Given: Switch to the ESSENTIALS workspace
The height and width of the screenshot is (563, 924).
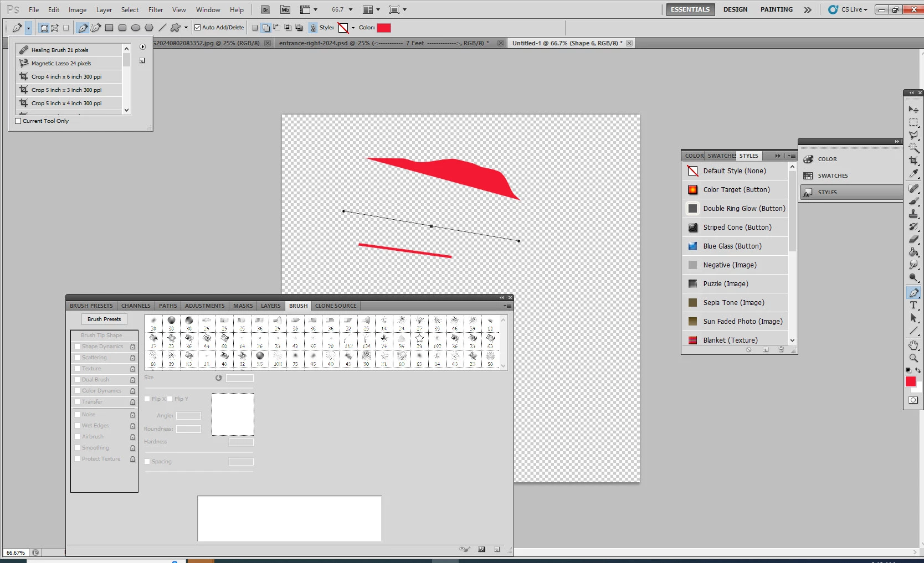Looking at the screenshot, I should pyautogui.click(x=690, y=9).
